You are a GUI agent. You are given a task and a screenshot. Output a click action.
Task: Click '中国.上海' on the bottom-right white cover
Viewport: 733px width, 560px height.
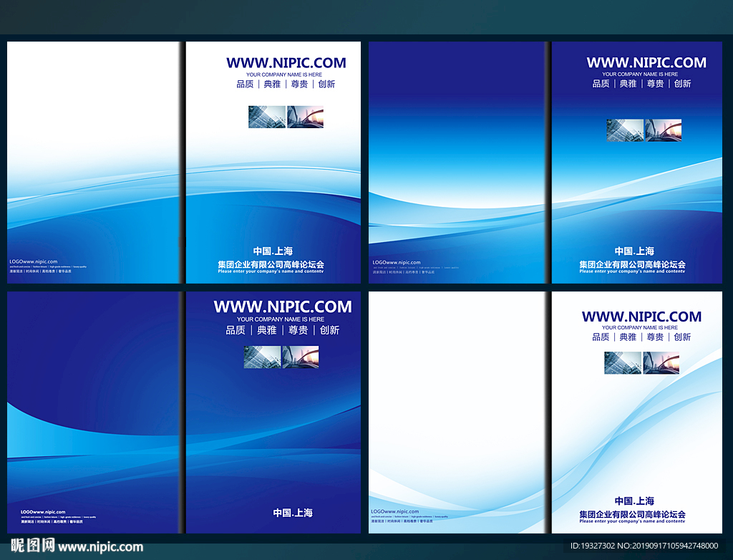(634, 501)
